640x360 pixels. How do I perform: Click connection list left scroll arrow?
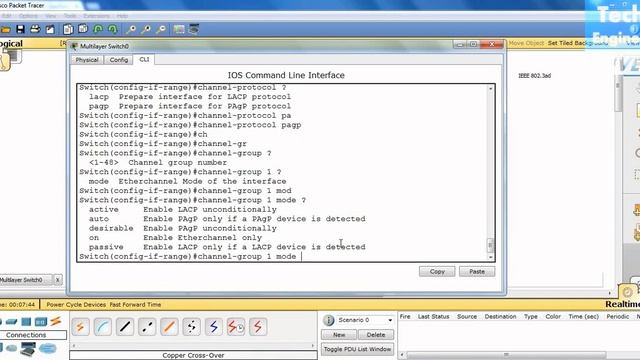pos(74,346)
